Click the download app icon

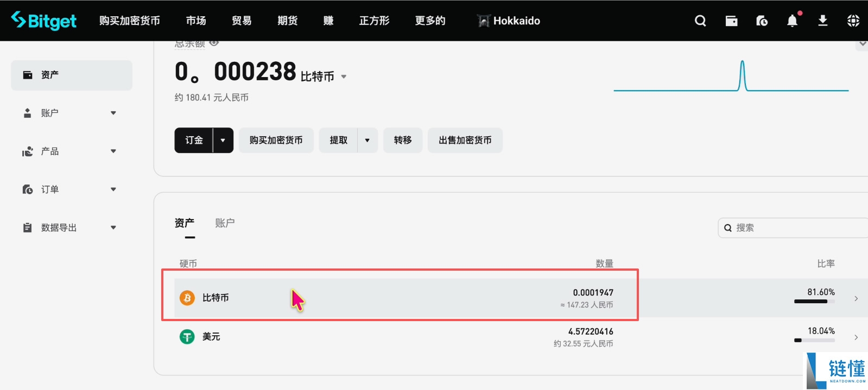click(x=822, y=21)
